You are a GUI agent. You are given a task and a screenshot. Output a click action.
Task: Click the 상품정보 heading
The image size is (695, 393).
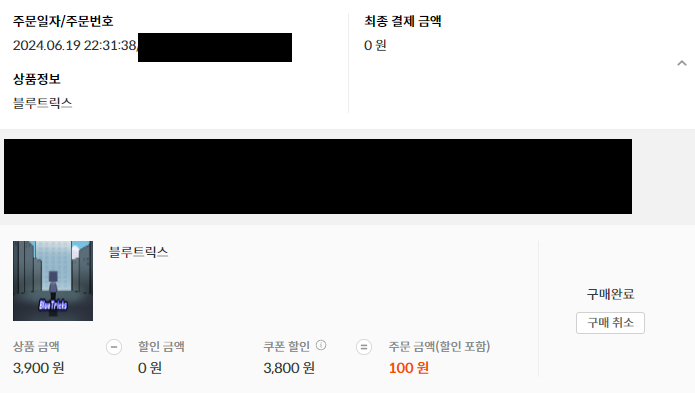click(x=36, y=79)
